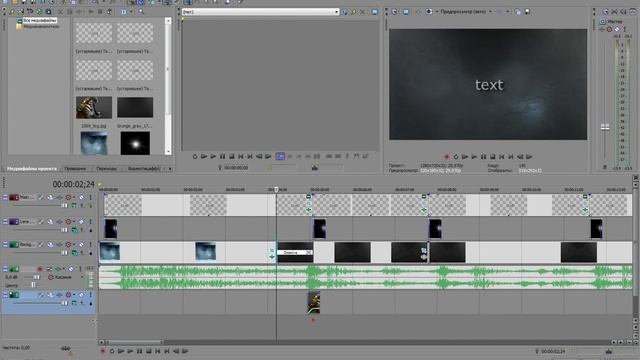Click the record button on bottom timeline transport
640x360 pixels.
tap(103, 351)
